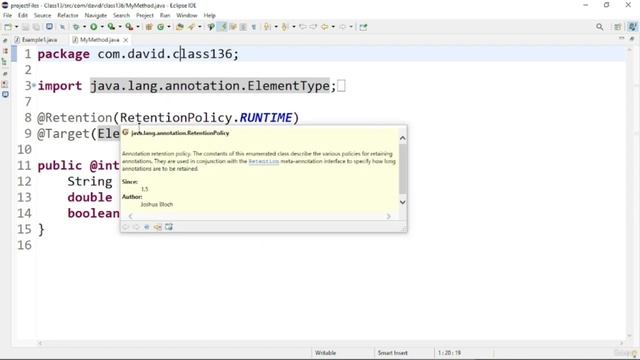Open the New wizard dropdown arrow

[x=17, y=27]
